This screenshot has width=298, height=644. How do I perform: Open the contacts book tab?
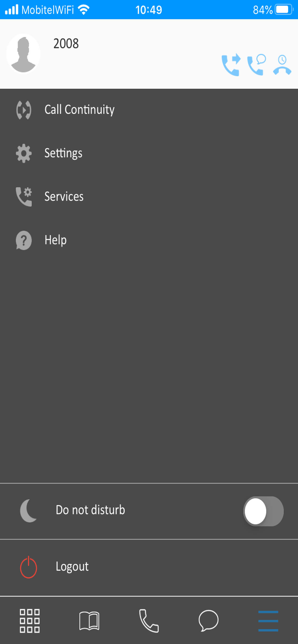pos(89,621)
